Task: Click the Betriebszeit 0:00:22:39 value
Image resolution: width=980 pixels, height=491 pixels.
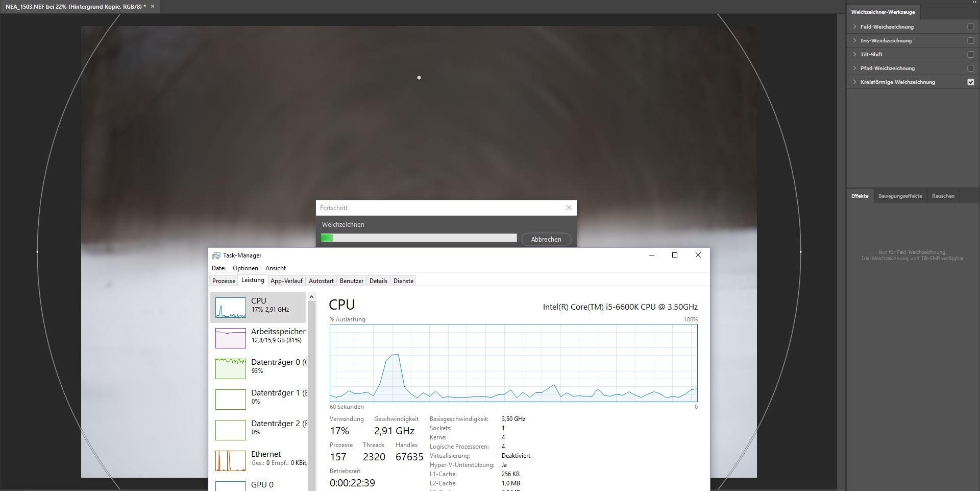Action: pyautogui.click(x=352, y=483)
